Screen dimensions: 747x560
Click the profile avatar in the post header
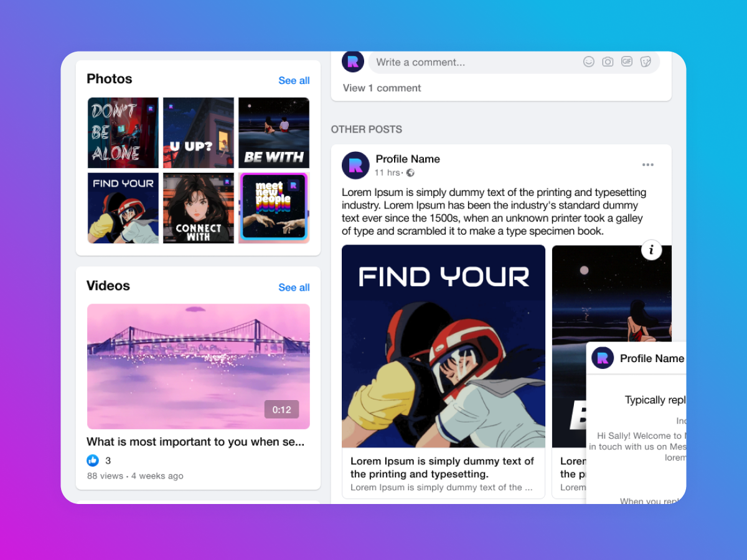355,166
